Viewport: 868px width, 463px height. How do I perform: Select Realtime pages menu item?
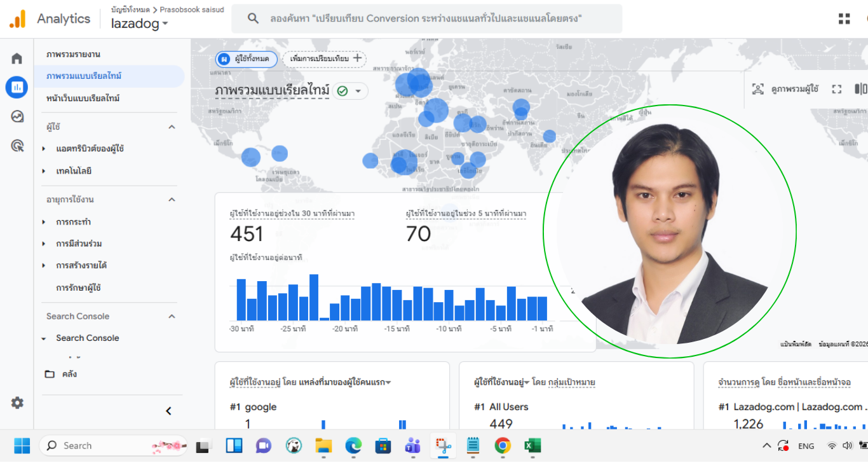coord(83,98)
